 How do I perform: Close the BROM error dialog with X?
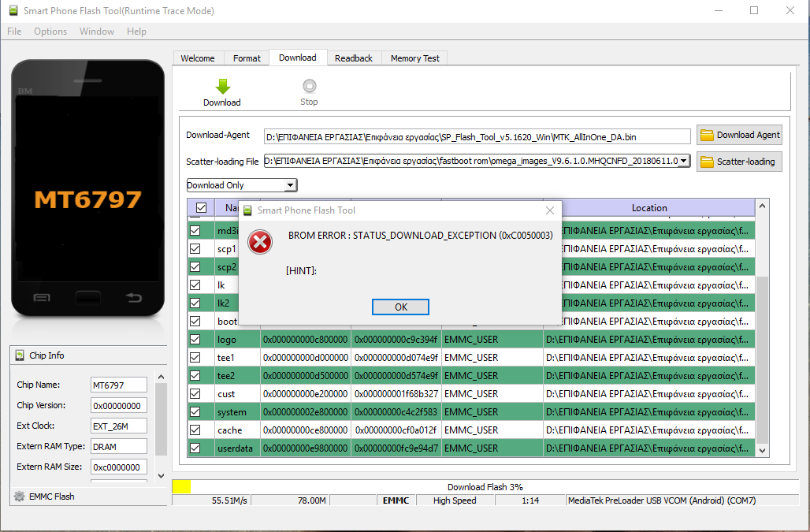coord(550,210)
